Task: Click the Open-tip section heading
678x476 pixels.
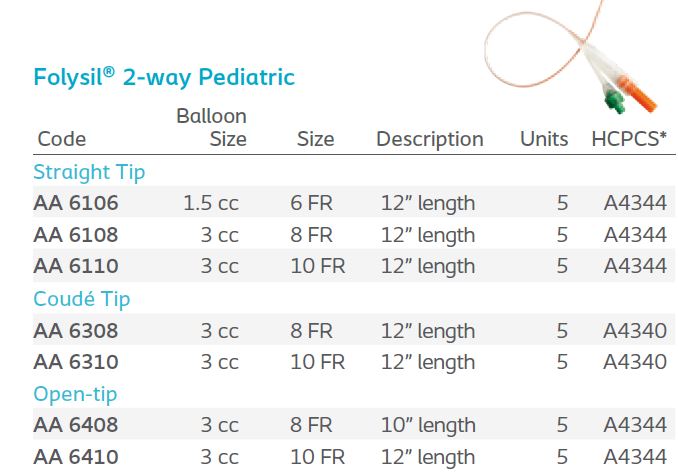Action: (75, 394)
